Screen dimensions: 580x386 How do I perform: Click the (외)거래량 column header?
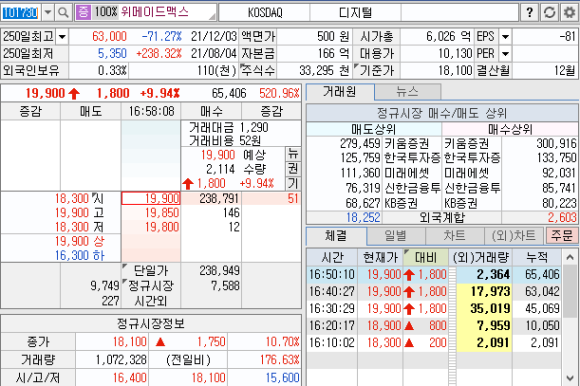(480, 257)
